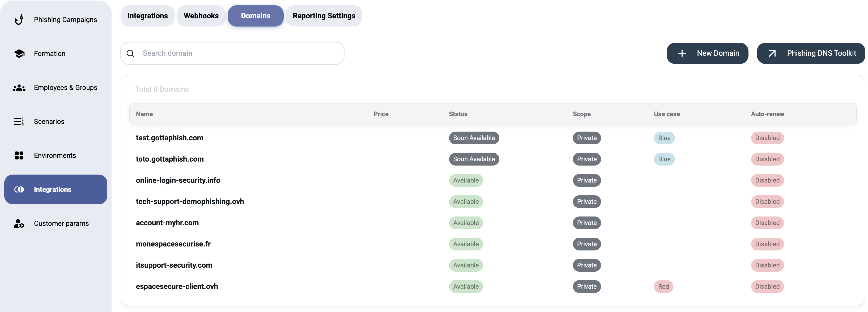Click the Formation graduation cap icon
Viewport: 868px width, 312px height.
pyautogui.click(x=19, y=54)
